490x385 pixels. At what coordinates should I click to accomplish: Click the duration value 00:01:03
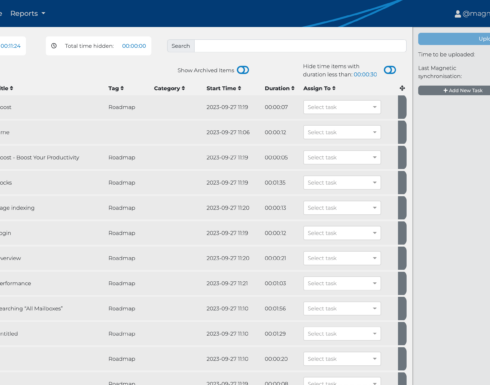(x=275, y=283)
